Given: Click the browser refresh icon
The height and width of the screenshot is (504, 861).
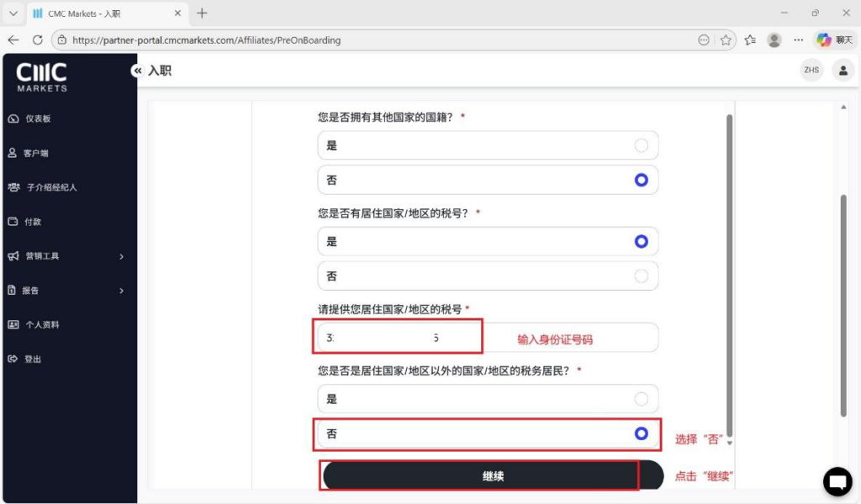Looking at the screenshot, I should pyautogui.click(x=37, y=39).
